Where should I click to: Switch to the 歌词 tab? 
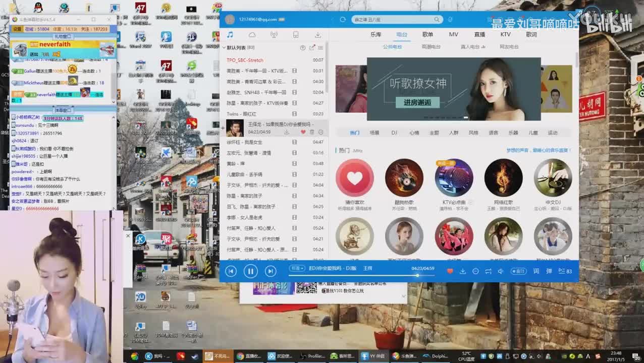tap(531, 34)
